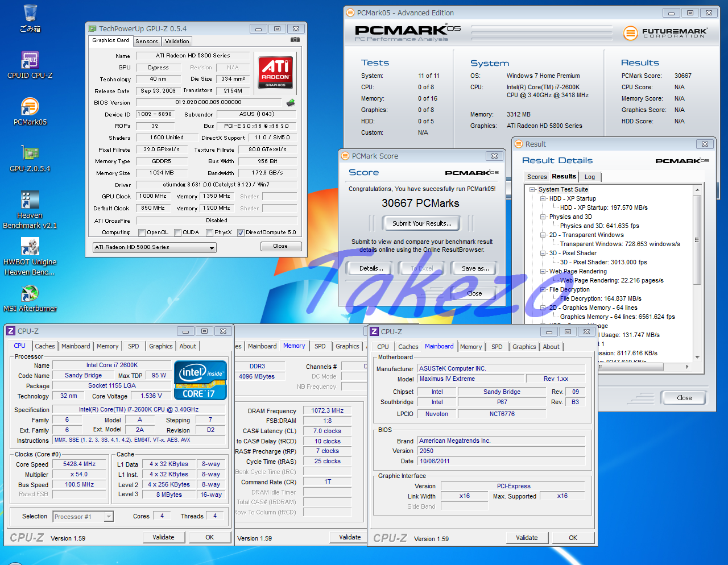Click the GPU-Z BIOS save chip icon
Viewport: 728px width, 565px height.
[x=291, y=102]
